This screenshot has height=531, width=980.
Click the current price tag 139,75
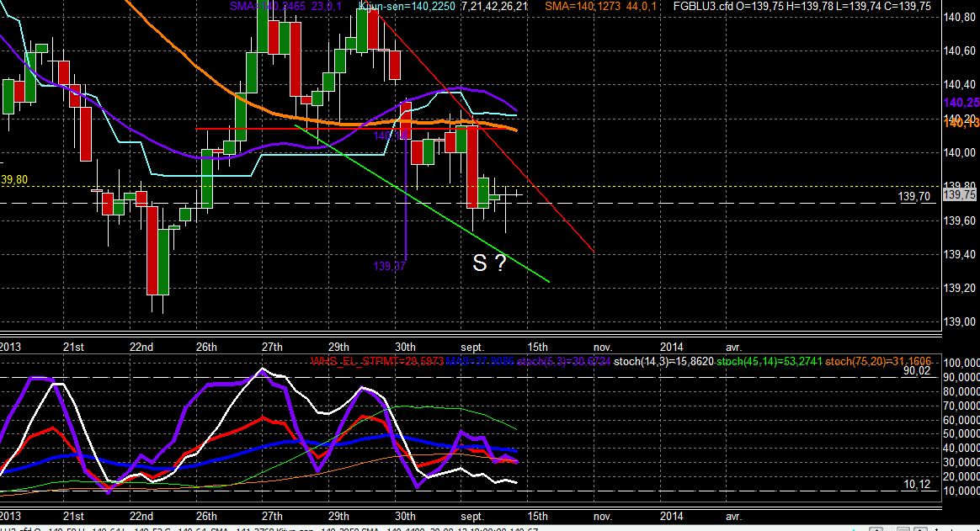point(960,195)
